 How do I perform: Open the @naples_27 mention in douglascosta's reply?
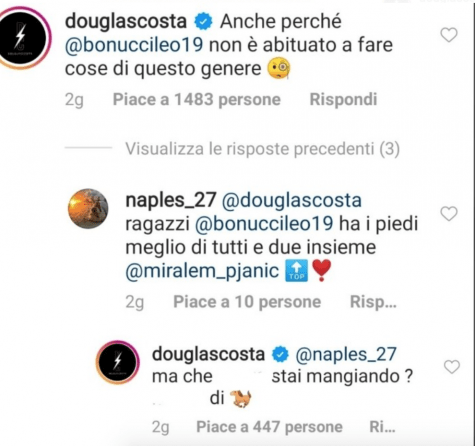pos(346,354)
